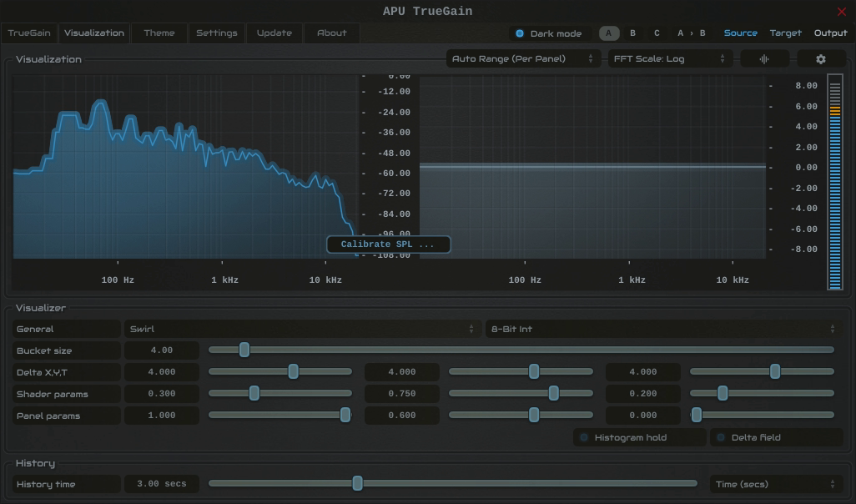The image size is (856, 504).
Task: Open Auto Range (Per Panel) dropdown
Action: (523, 59)
